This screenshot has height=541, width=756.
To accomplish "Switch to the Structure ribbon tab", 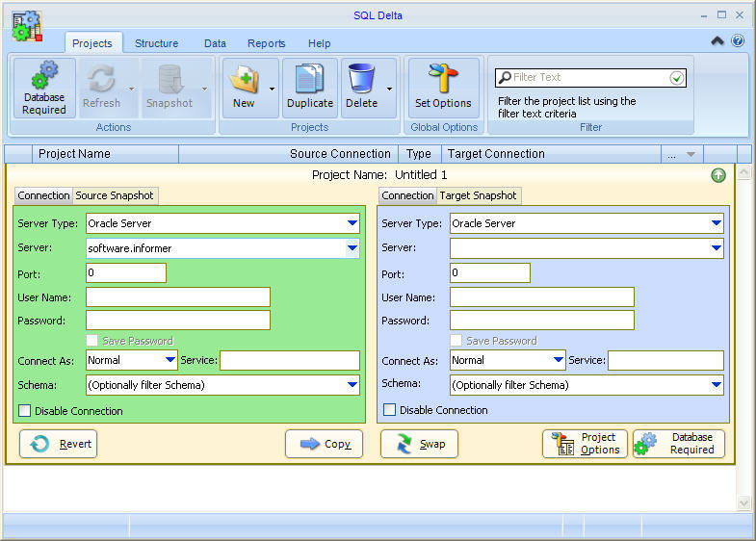I will point(156,43).
